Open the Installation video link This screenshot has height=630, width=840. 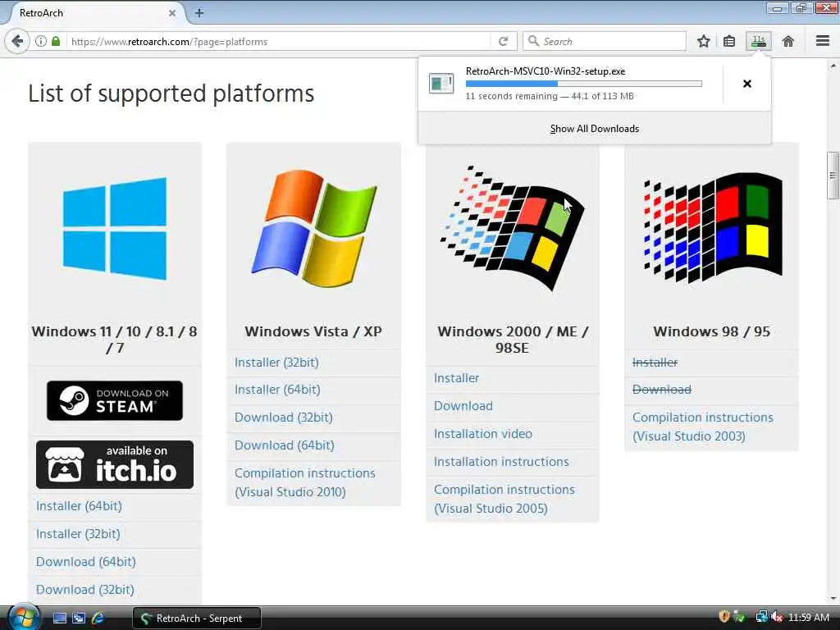pyautogui.click(x=483, y=434)
